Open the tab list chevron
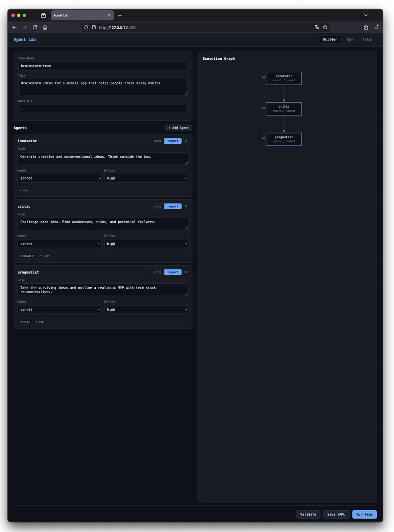394x532 pixels. [366, 15]
